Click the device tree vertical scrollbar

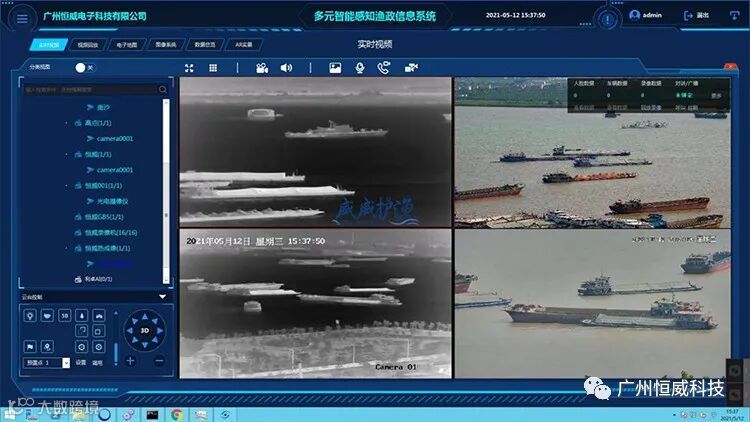pyautogui.click(x=166, y=190)
